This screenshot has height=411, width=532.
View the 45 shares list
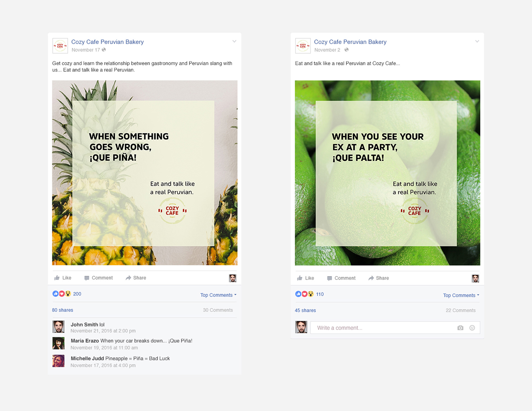coord(305,310)
